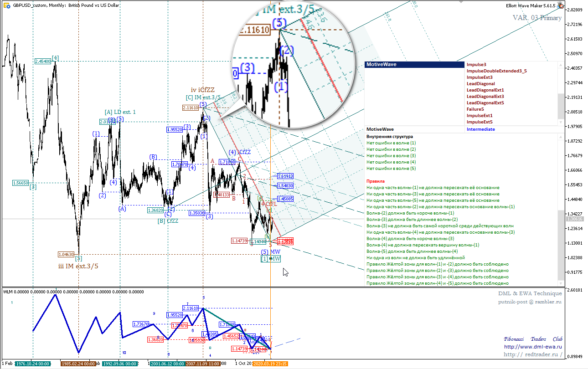This screenshot has width=588, height=369.
Task: Click the 2.11610 price label on the chart
Action: click(x=190, y=108)
